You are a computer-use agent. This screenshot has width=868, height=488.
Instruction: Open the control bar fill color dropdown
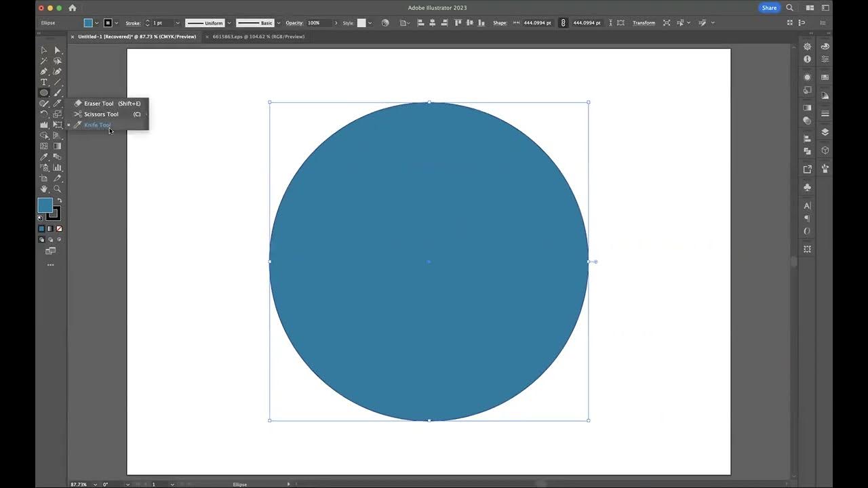click(x=96, y=23)
